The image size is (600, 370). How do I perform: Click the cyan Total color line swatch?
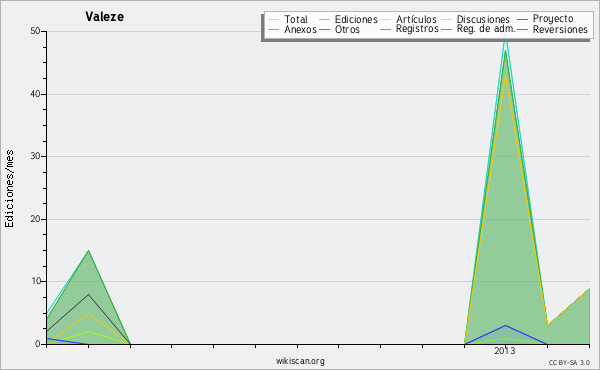[274, 20]
